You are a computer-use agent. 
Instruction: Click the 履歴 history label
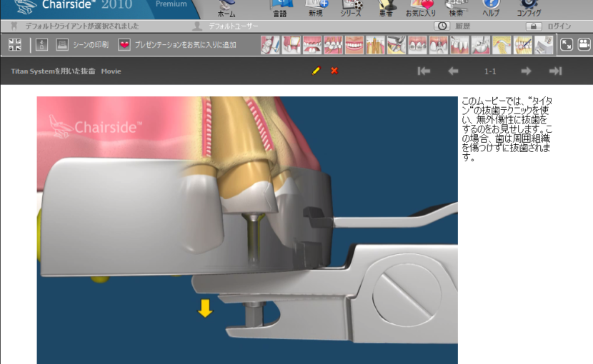point(462,26)
